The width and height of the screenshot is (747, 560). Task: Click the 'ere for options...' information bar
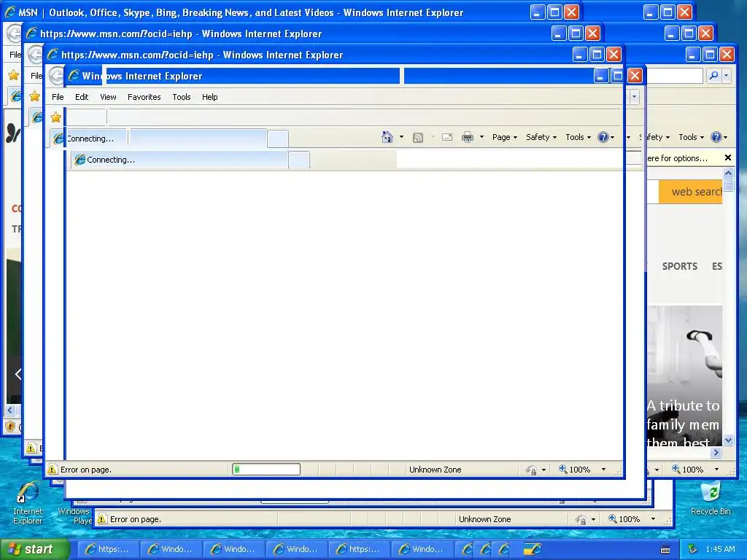(677, 158)
